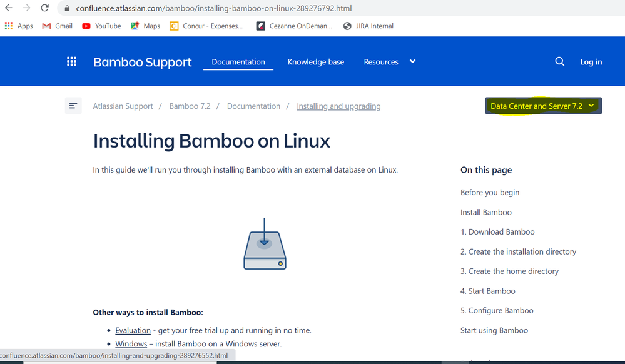Click the Windows install link
625x364 pixels.
131,343
